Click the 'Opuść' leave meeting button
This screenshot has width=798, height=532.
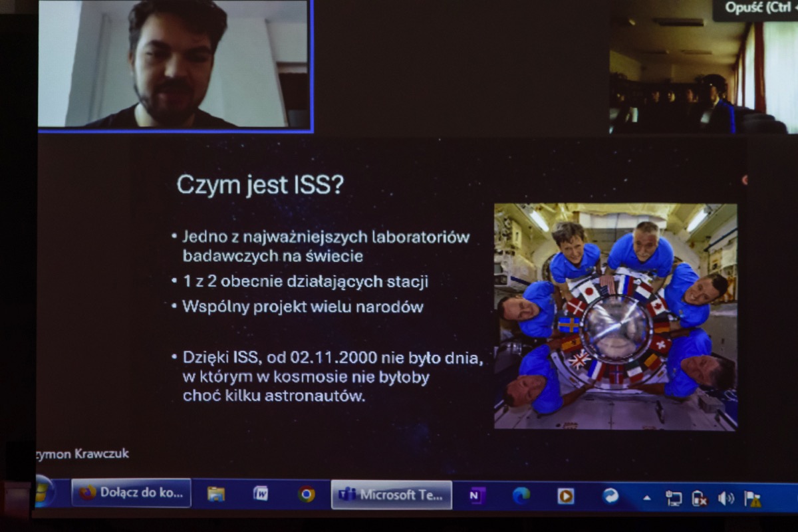click(756, 9)
